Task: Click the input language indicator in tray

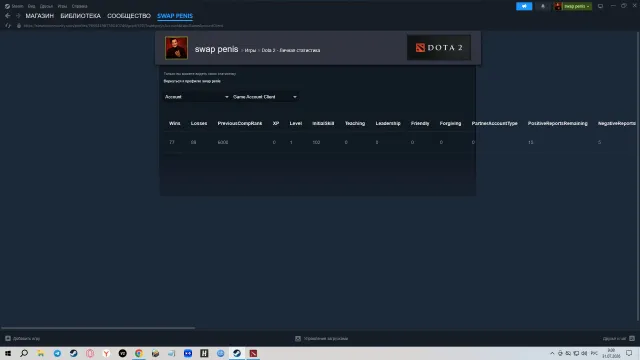Action: pyautogui.click(x=594, y=353)
